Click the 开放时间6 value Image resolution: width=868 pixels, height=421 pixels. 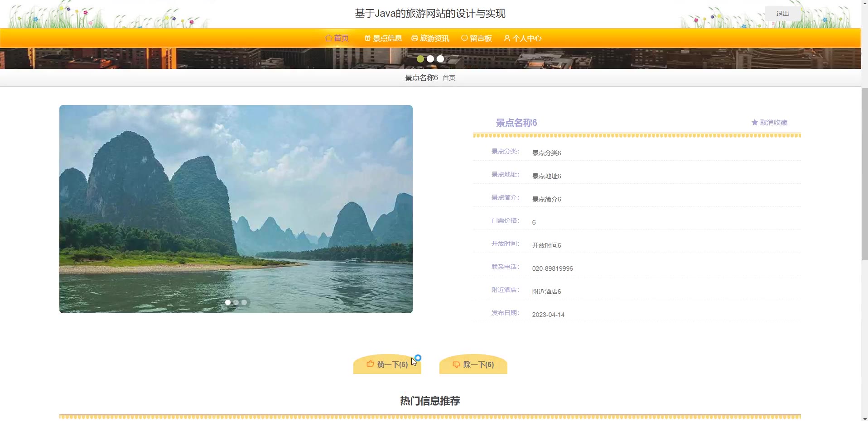coord(546,245)
